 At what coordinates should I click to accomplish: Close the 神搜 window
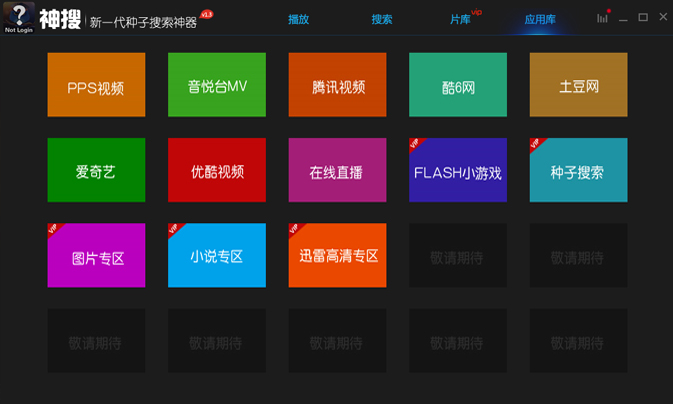tap(663, 17)
